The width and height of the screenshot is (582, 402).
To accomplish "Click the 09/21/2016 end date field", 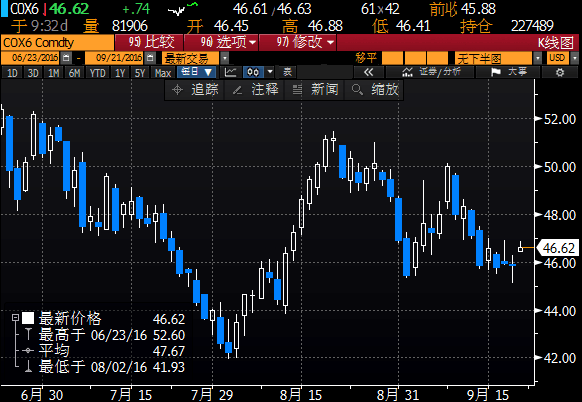I will click(x=115, y=58).
